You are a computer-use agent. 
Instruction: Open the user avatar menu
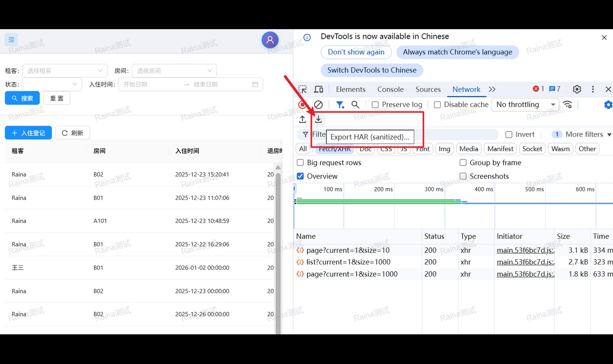tap(270, 40)
